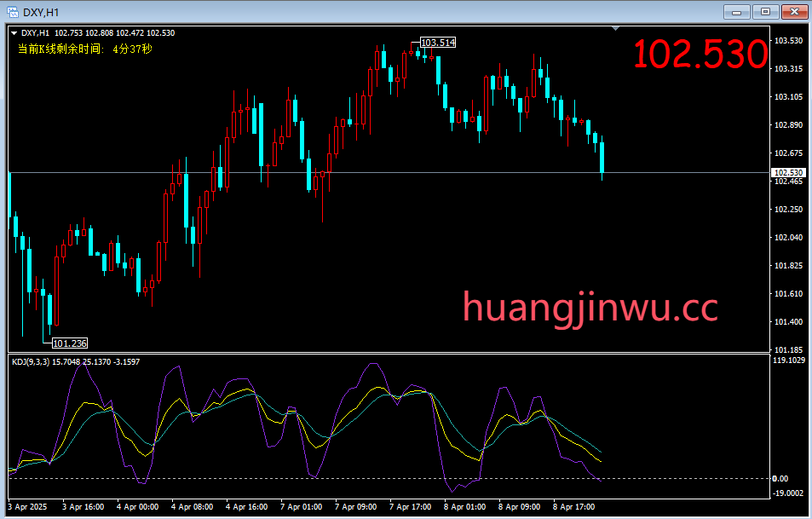This screenshot has height=519, width=812.
Task: Click the 4 Apr 08:00 time axis label
Action: [x=192, y=507]
